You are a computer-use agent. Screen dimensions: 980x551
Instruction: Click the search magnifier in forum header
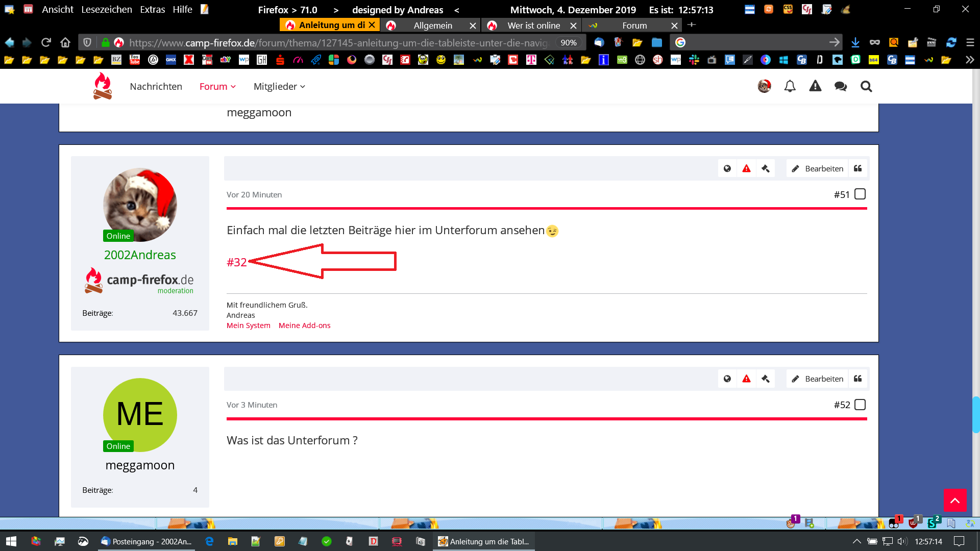(x=866, y=86)
